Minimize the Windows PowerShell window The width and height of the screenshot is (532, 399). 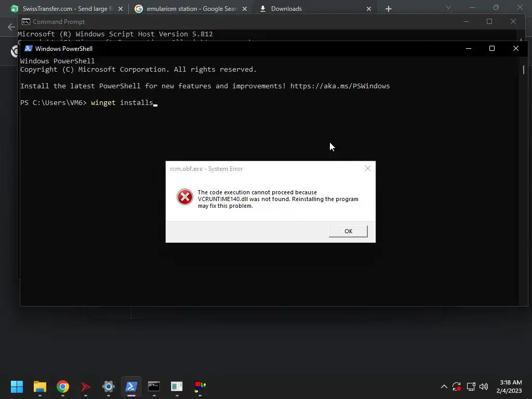tap(469, 48)
